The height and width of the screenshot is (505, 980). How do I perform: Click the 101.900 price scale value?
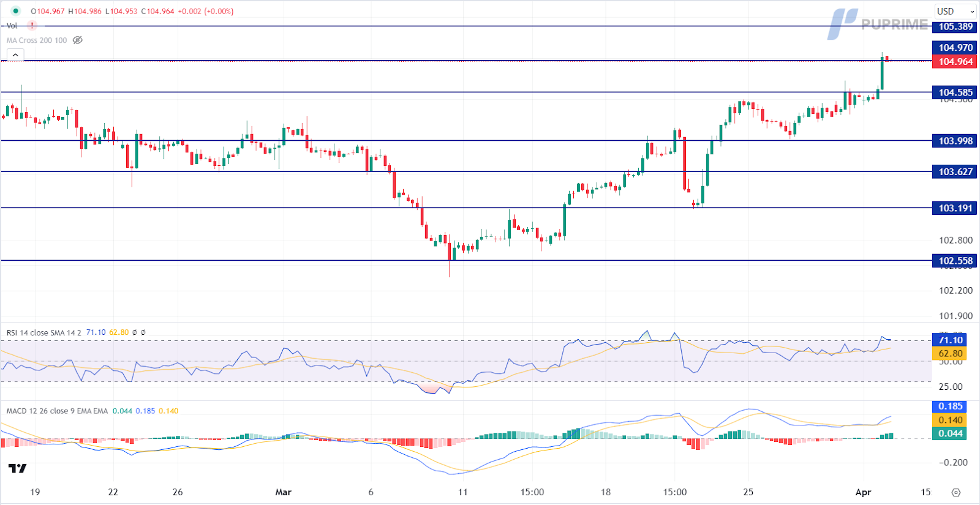(956, 316)
